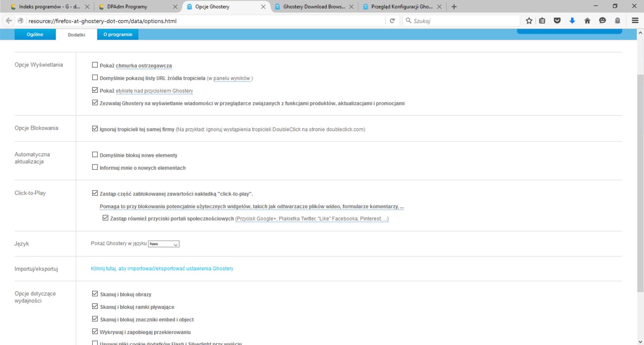Bookmark this page with the star icon
644x345 pixels.
click(529, 21)
